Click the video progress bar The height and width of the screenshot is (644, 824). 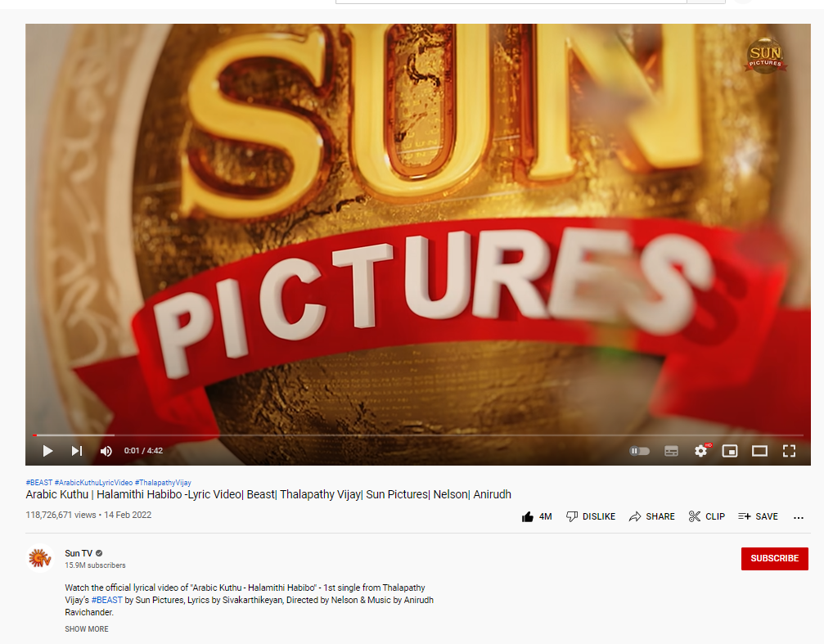point(409,435)
